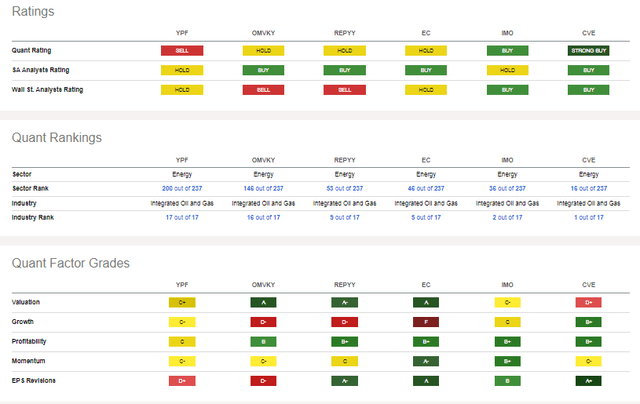Click EC's HOLD Quant Rating badge
Viewport: 640px width, 404px height.
point(426,51)
